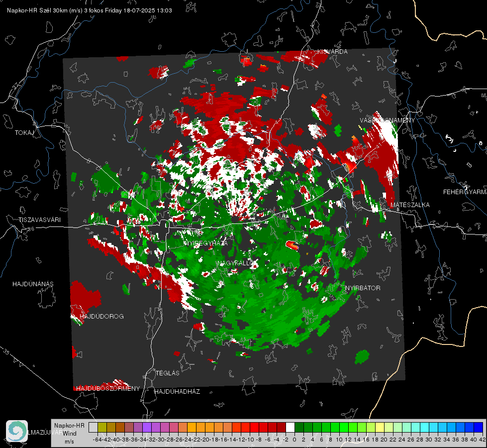Pick the yellow legend swatch between 18 and 20

pyautogui.click(x=380, y=427)
